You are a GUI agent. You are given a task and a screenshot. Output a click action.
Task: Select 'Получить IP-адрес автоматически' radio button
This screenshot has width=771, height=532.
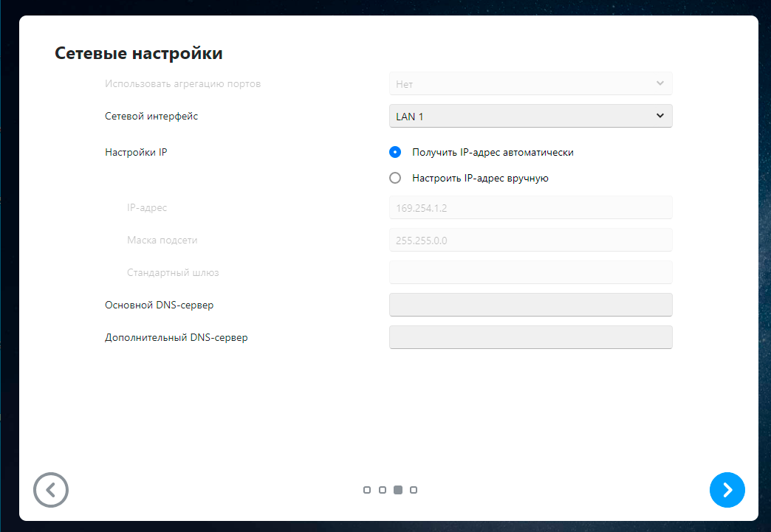click(x=395, y=152)
